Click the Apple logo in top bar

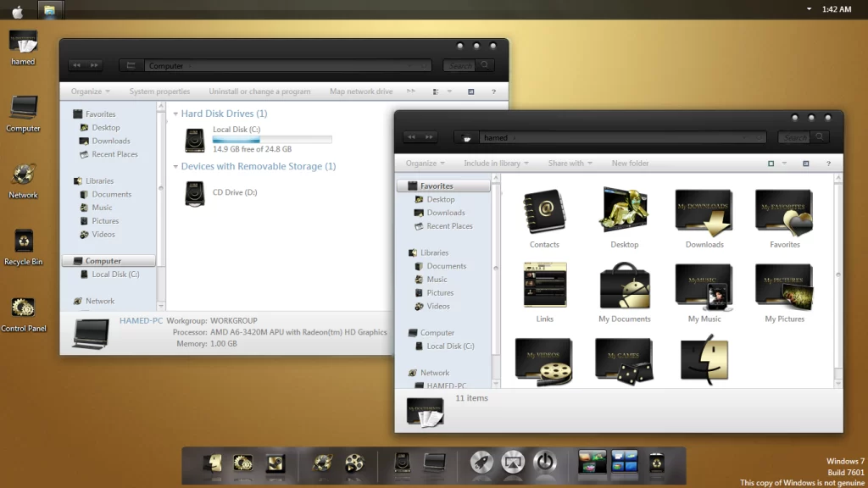pos(17,11)
